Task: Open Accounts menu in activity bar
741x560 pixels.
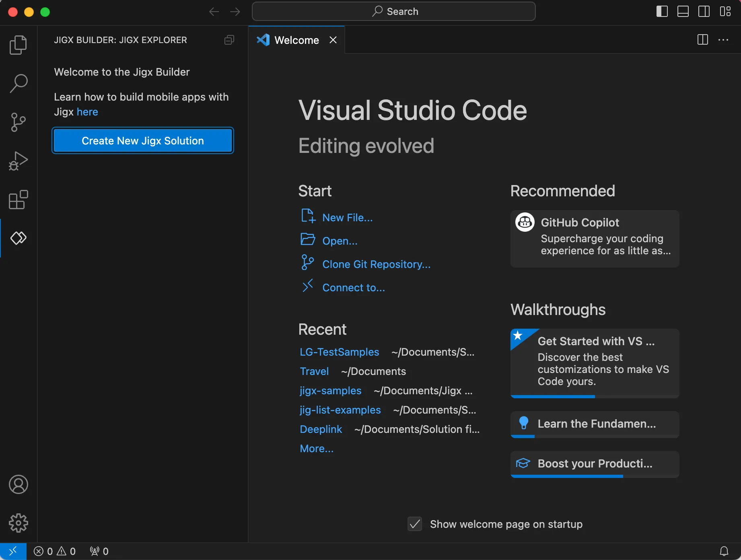Action: tap(19, 484)
